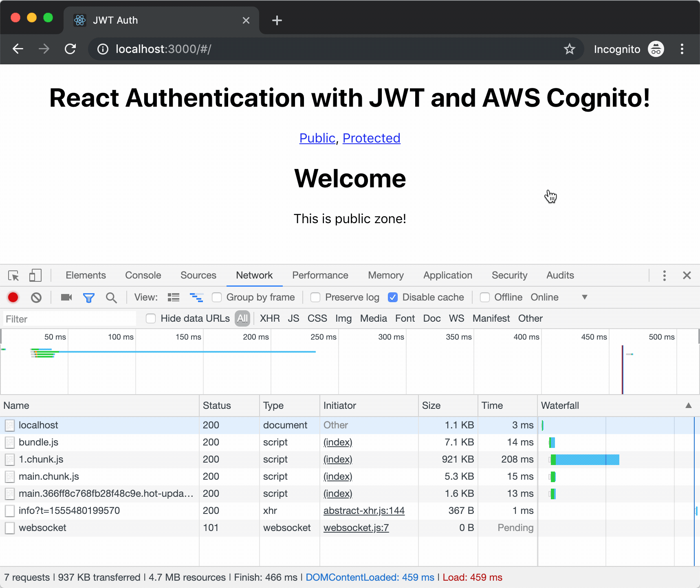Stop recording network log
Screen dimensions: 700x588
click(x=13, y=298)
